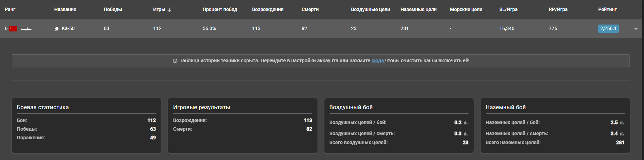Sort table by Рейтинг column
Image resolution: width=644 pixels, height=160 pixels.
(607, 9)
